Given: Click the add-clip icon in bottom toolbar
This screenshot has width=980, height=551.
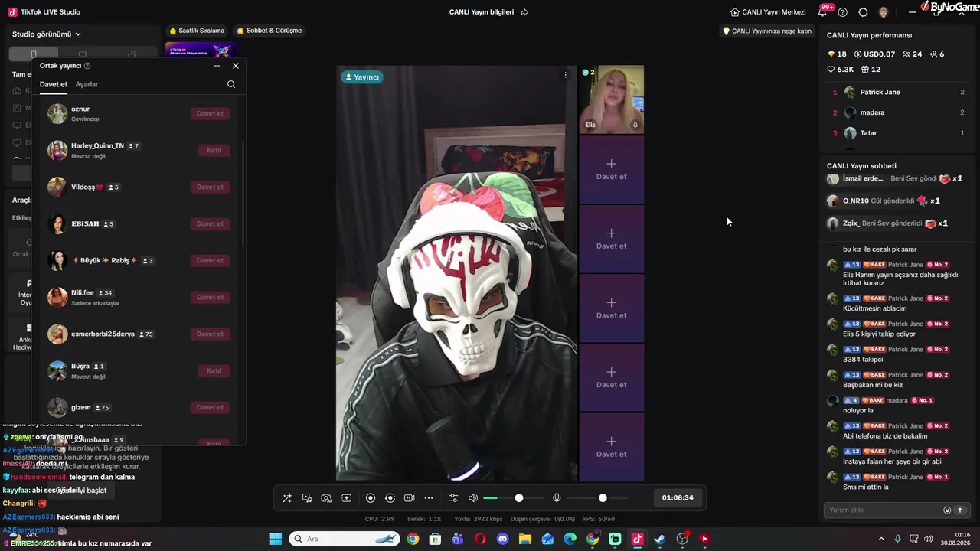Looking at the screenshot, I should 346,498.
